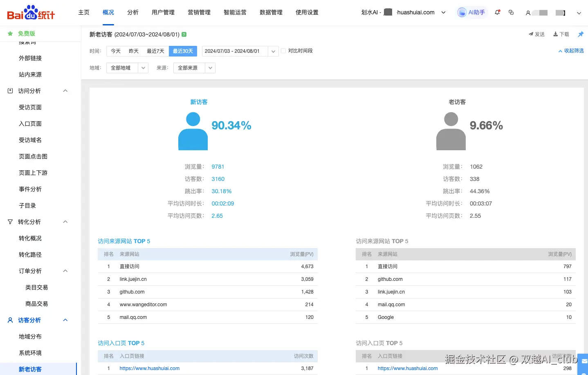Click the 访问分析 section icon
588x375 pixels.
(x=10, y=91)
